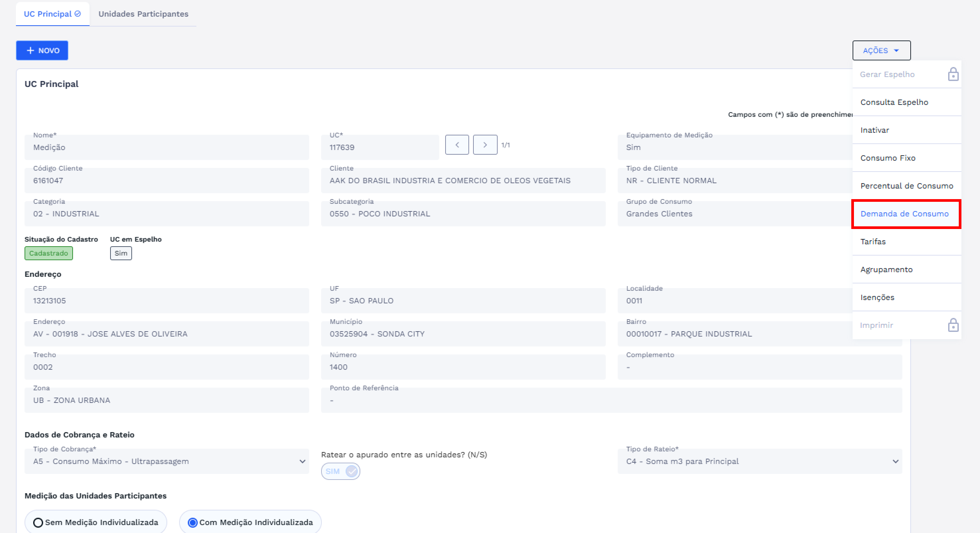Select Consulta Espelho menu item
Viewport: 980px width, 533px height.
pyautogui.click(x=894, y=102)
